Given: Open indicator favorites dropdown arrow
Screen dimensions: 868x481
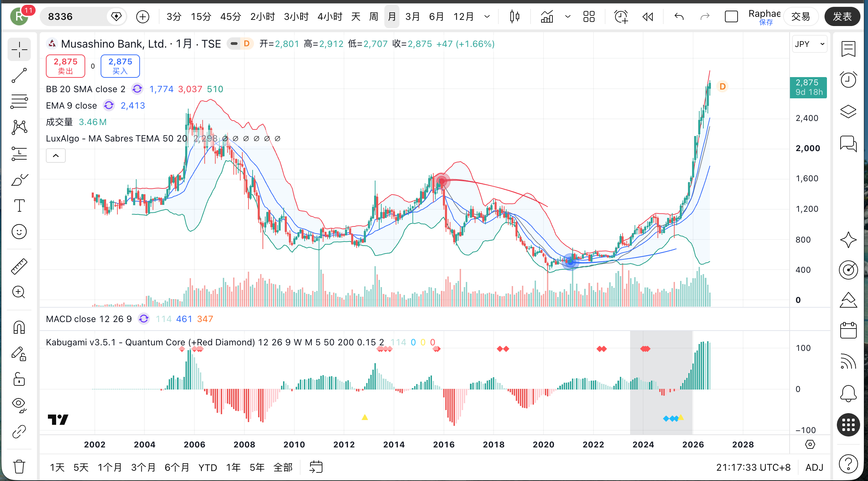Looking at the screenshot, I should [x=568, y=16].
